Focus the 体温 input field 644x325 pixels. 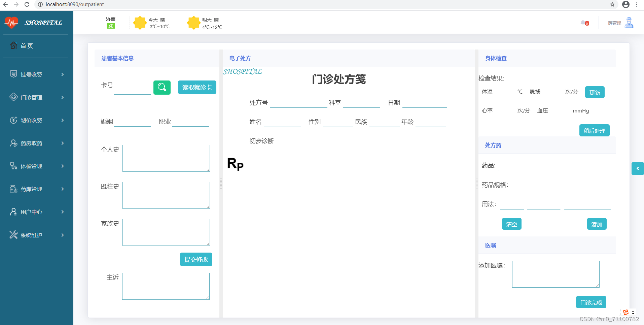click(506, 92)
